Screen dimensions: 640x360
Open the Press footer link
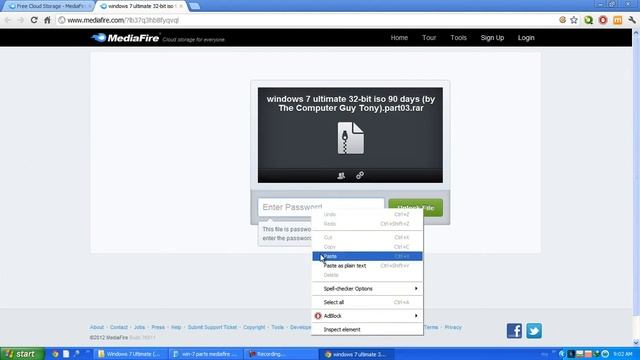click(x=158, y=327)
